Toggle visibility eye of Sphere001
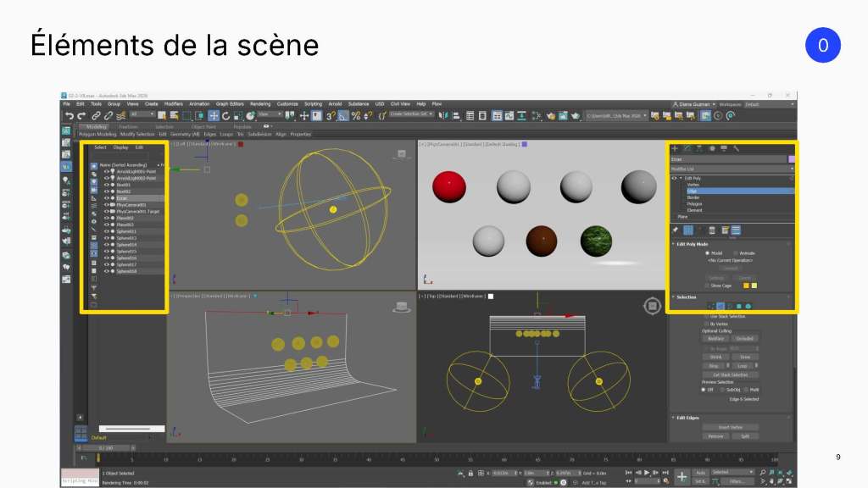Image resolution: width=868 pixels, height=488 pixels. click(106, 231)
